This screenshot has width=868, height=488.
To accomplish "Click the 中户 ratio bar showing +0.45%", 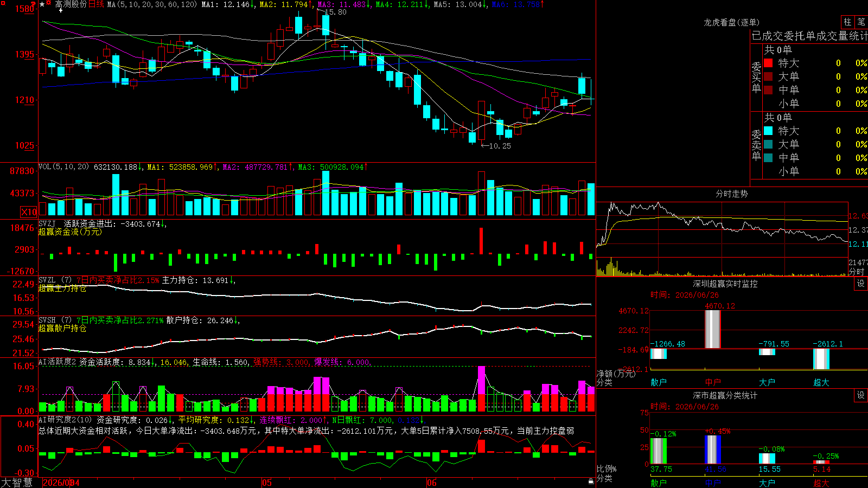I will [712, 450].
